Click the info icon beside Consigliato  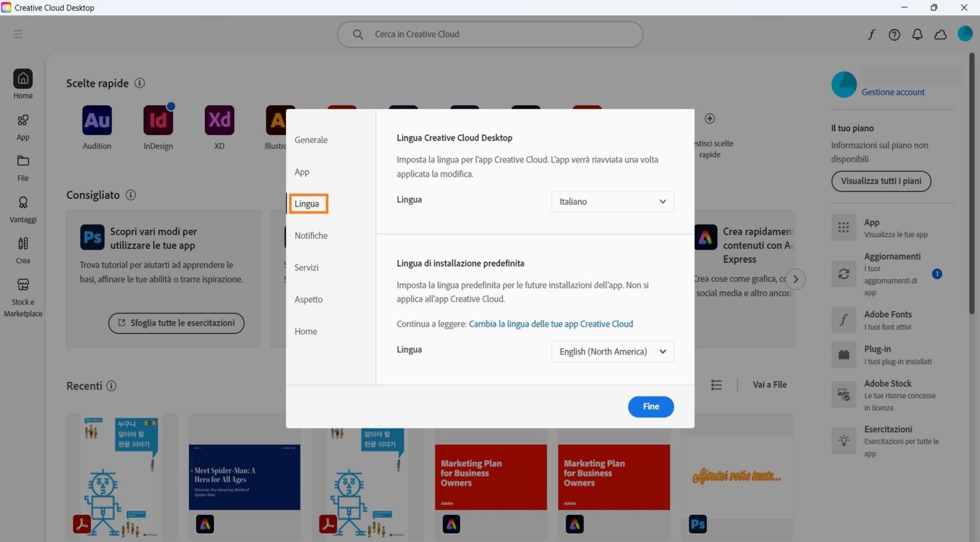(131, 195)
